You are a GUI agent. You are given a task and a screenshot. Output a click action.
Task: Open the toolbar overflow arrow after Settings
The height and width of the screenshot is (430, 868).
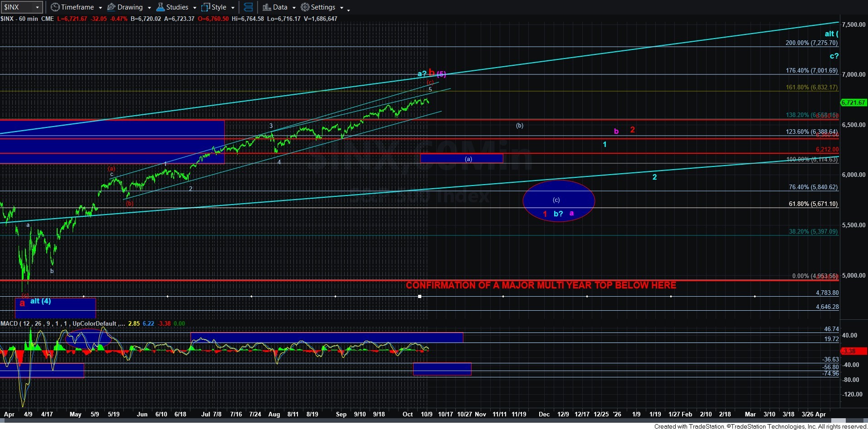pos(348,9)
